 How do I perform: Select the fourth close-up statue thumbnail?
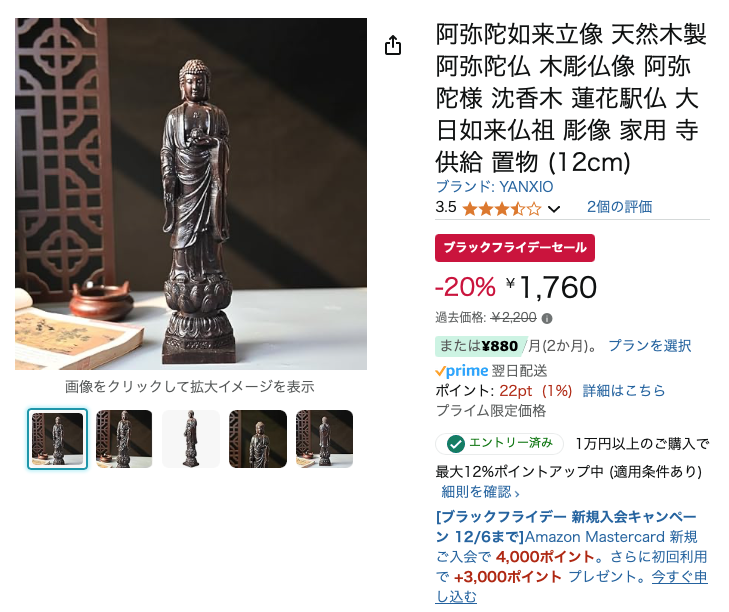[258, 439]
